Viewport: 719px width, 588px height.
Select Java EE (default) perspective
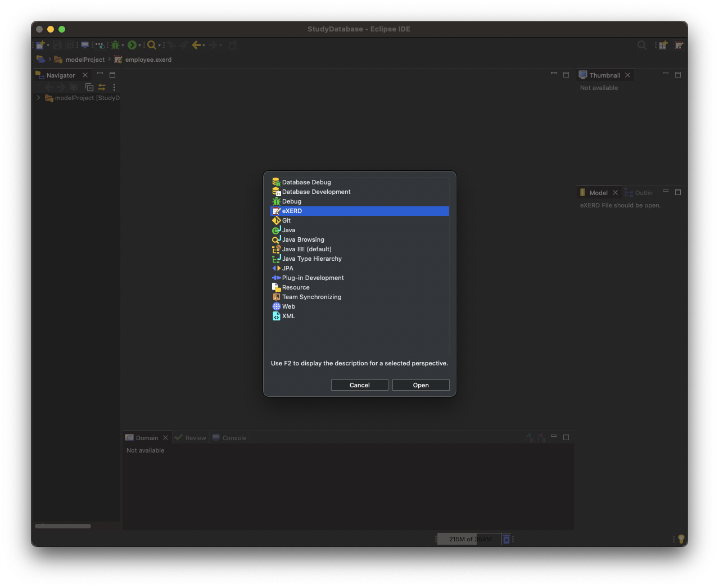point(360,249)
